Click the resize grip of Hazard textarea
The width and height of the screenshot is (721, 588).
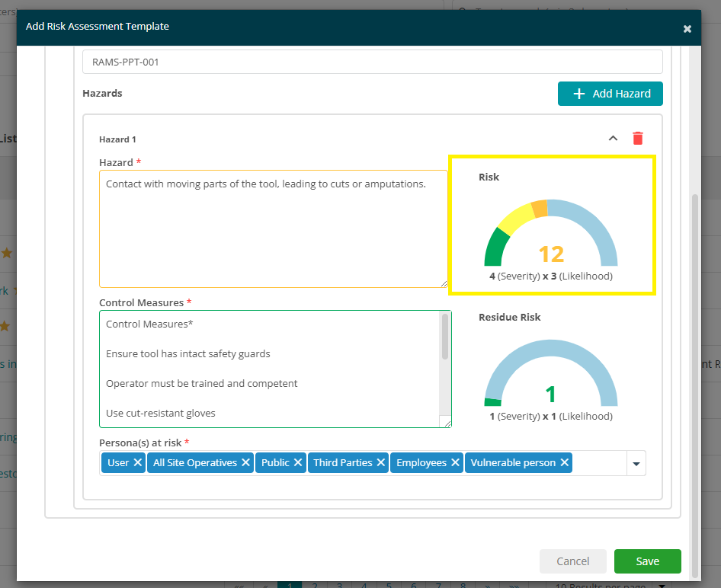[x=444, y=284]
